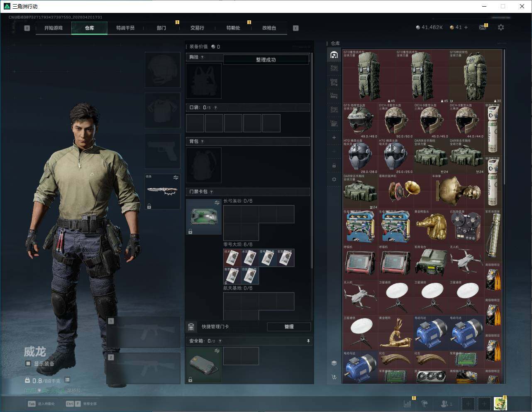Toggle the 显示装备 checkbox
The width and height of the screenshot is (532, 412).
pos(28,363)
